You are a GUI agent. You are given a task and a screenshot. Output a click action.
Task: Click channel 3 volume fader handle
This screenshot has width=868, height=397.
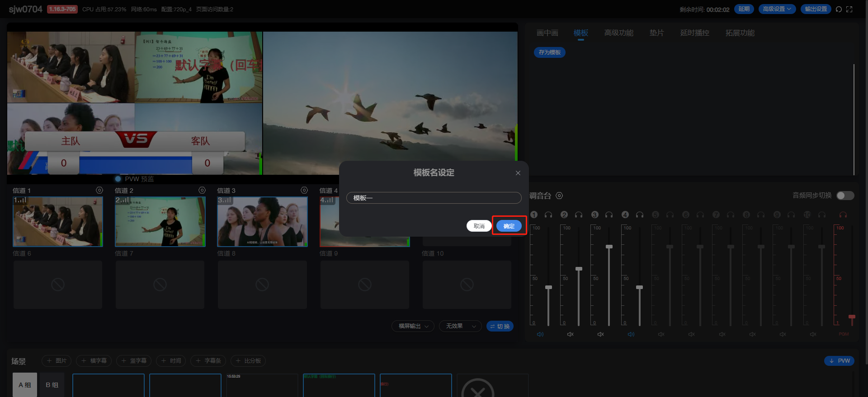click(x=609, y=247)
